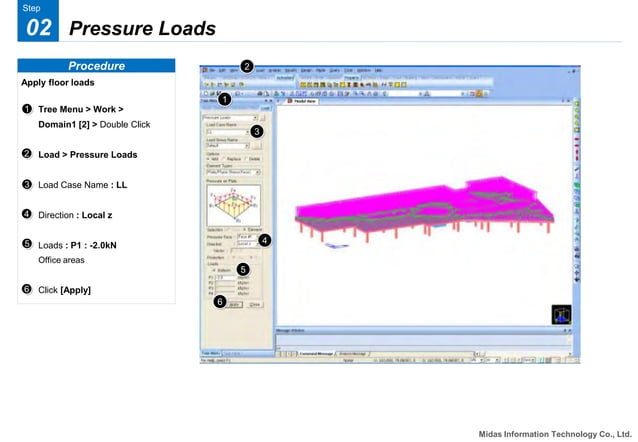638x442 pixels.
Task: Select the Tree Menu tab at panel bottom
Action: coord(211,353)
